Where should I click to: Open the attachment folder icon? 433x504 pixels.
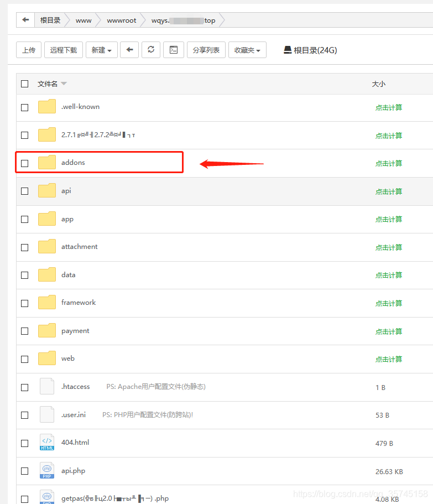pos(47,247)
